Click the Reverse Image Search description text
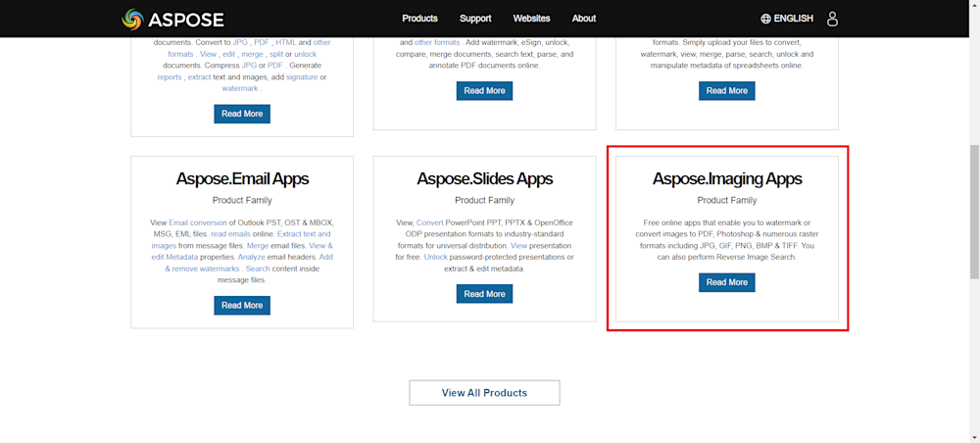The width and height of the screenshot is (980, 443). click(x=727, y=239)
